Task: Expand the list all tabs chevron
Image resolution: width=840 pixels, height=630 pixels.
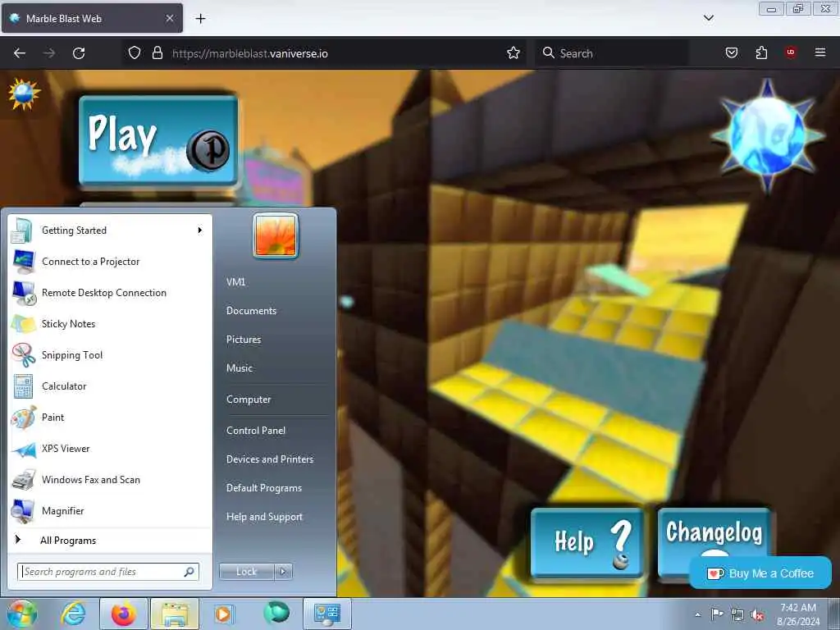Action: (x=708, y=18)
